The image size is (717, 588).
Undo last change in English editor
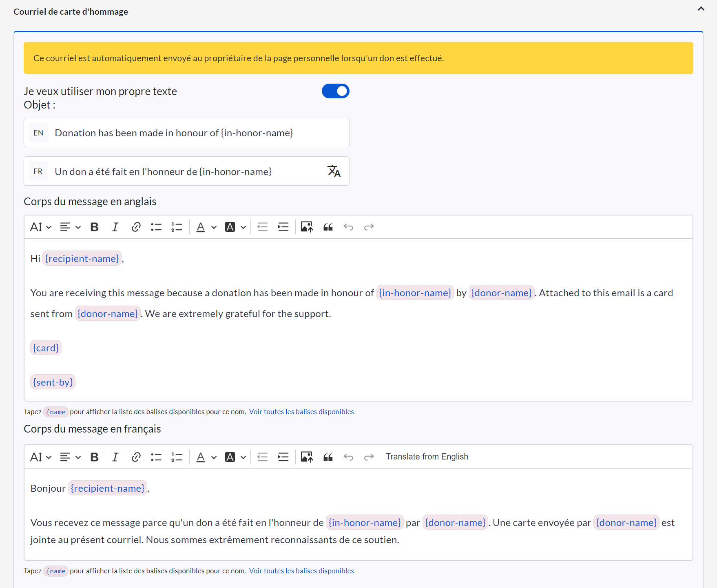pos(348,227)
